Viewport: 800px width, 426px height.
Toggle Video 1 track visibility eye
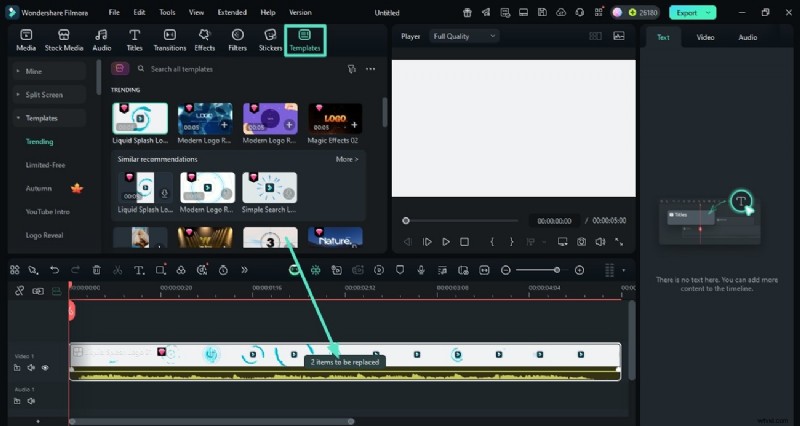click(45, 367)
